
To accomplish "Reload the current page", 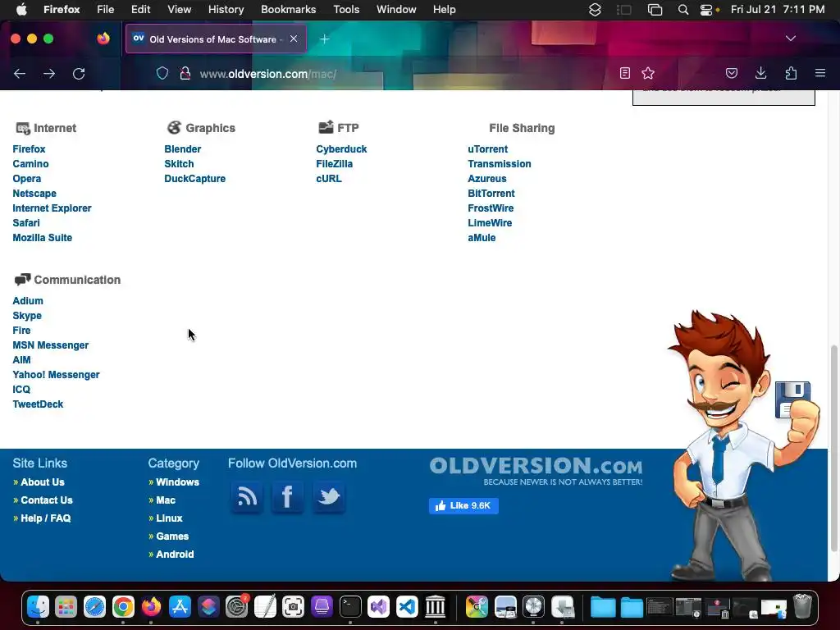I will tap(79, 74).
